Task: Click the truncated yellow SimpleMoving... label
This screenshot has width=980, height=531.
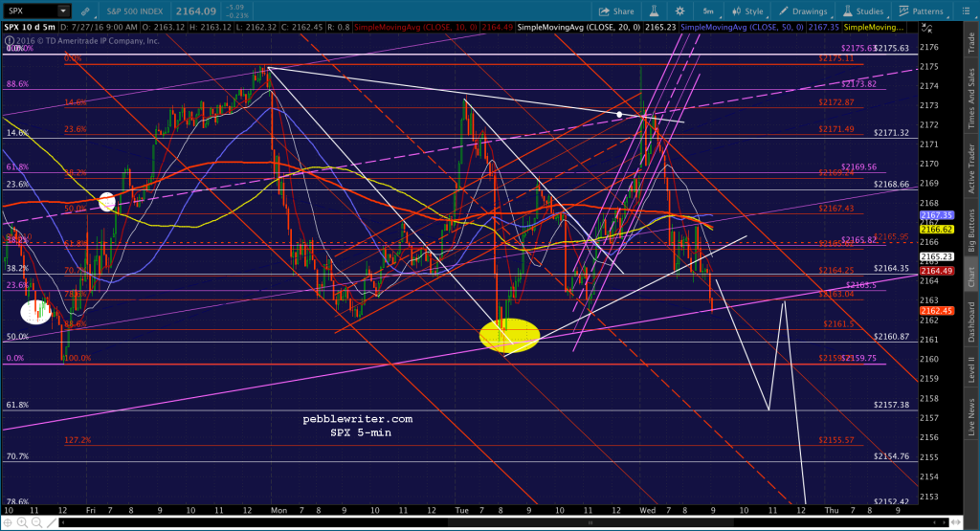Action: click(x=873, y=28)
